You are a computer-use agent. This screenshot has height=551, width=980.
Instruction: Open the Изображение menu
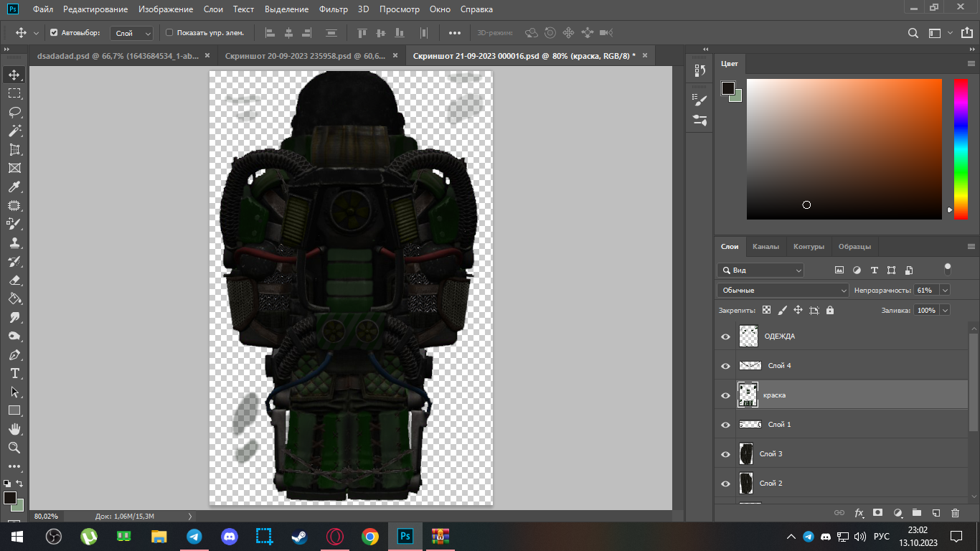click(x=166, y=9)
